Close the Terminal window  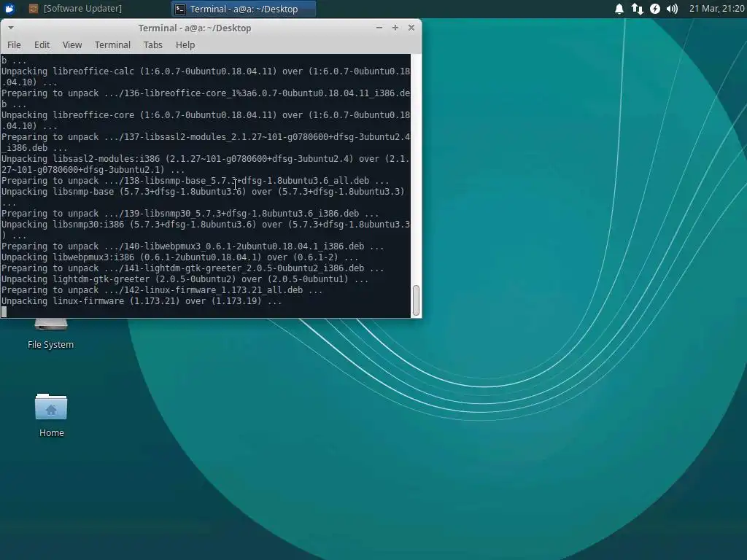coord(411,28)
